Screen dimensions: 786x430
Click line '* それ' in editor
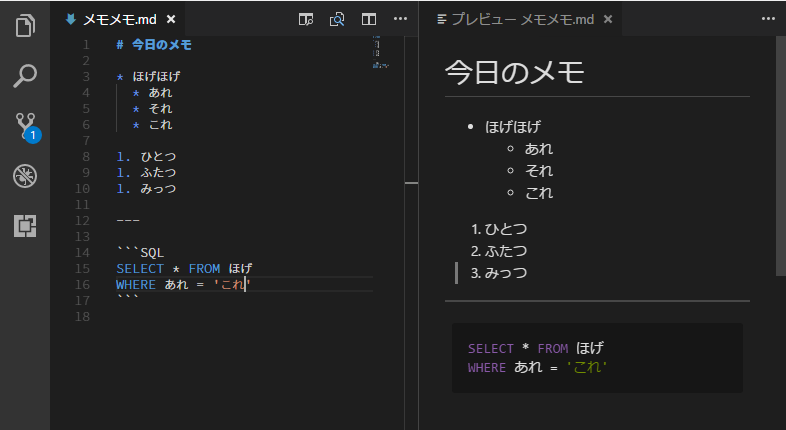(152, 108)
